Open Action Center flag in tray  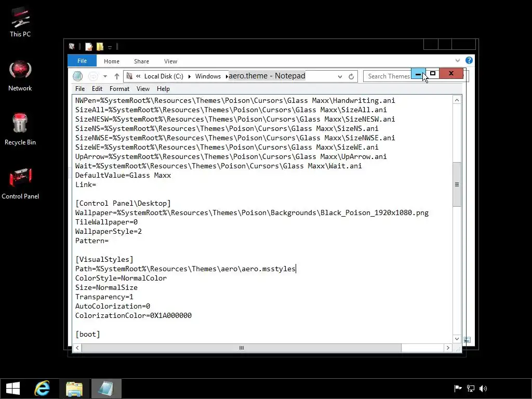click(x=458, y=389)
